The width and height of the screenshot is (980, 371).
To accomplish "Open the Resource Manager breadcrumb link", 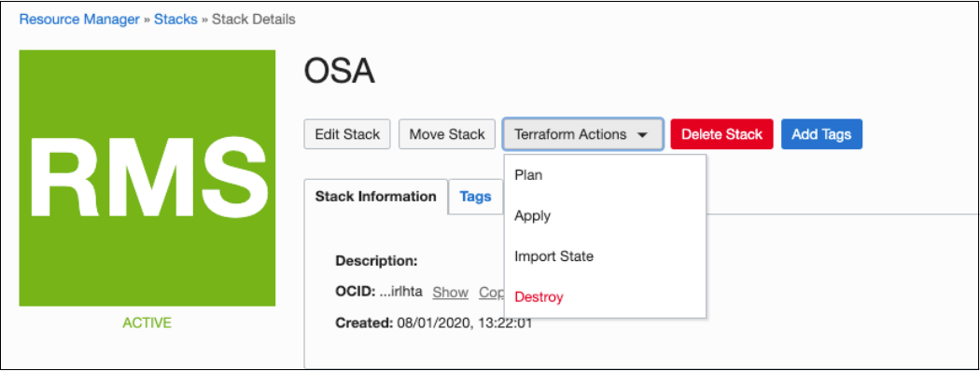I will pos(79,20).
